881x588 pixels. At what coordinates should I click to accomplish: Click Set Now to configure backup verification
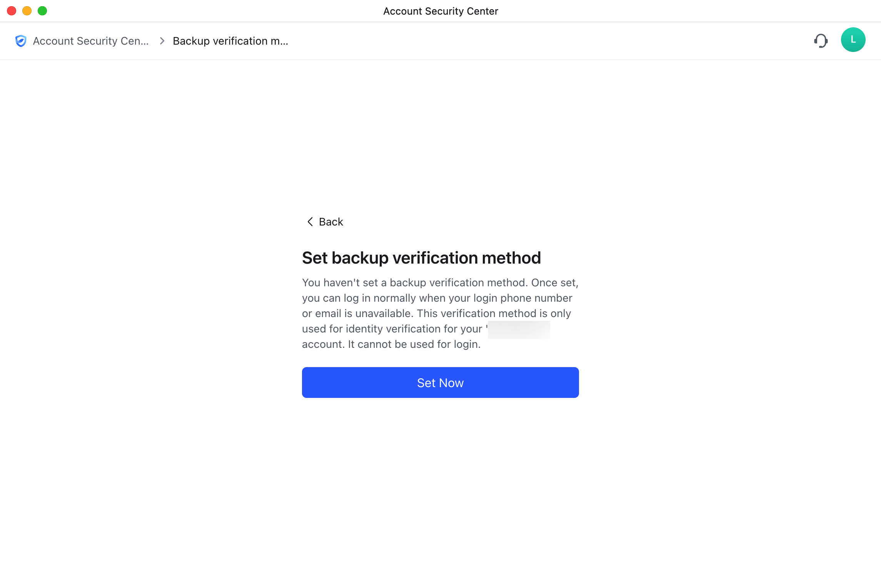(x=440, y=382)
